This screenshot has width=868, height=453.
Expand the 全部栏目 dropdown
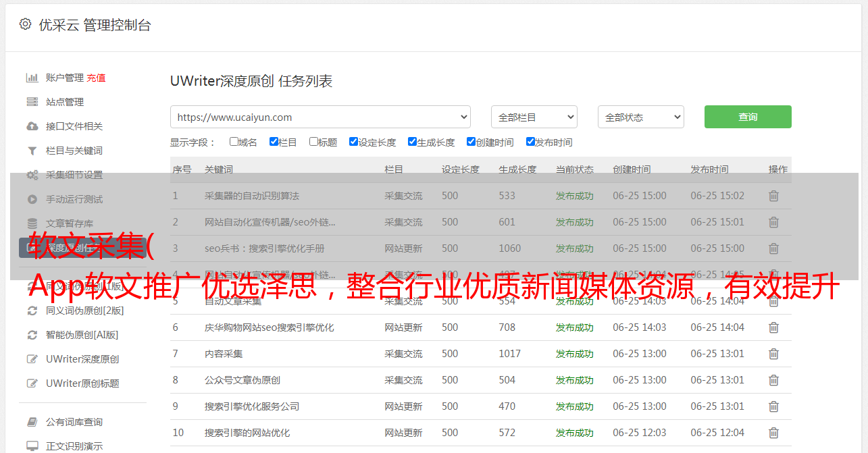[x=534, y=117]
